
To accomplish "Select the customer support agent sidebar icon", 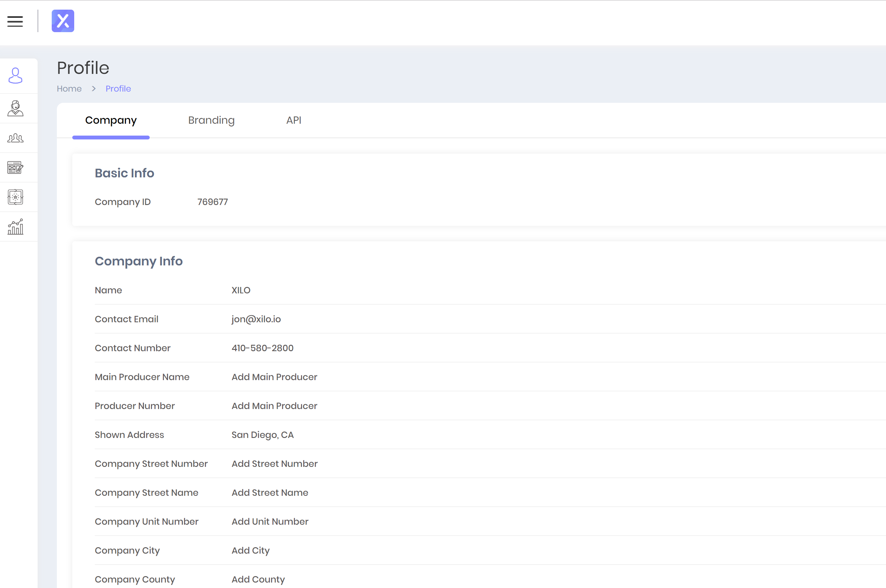I will (x=15, y=108).
